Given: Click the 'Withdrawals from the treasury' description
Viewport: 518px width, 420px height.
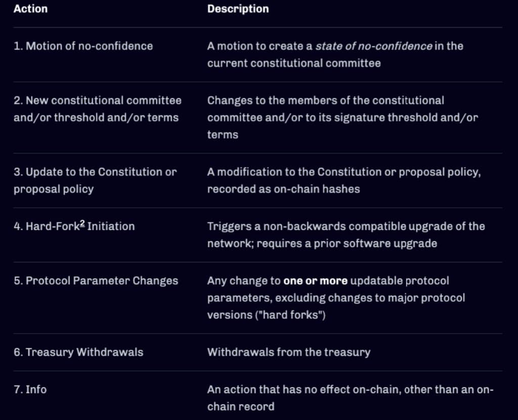Looking at the screenshot, I should click(288, 352).
